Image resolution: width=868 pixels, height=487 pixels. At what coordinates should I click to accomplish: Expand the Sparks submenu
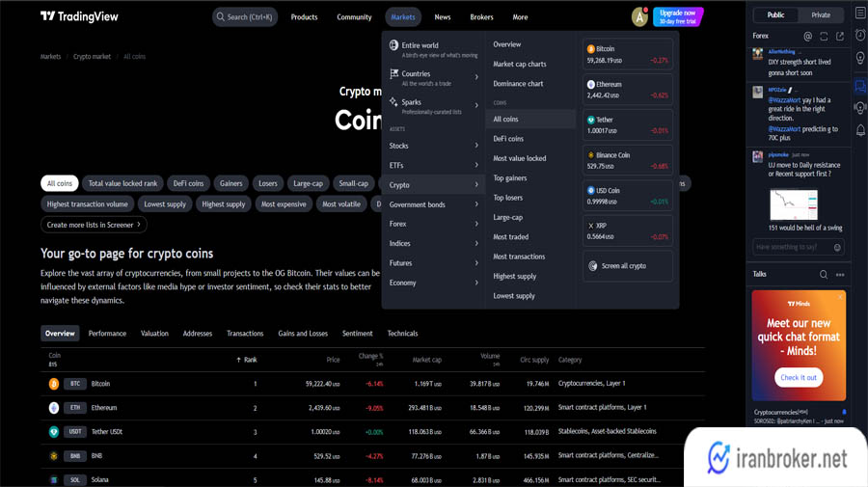pos(476,105)
